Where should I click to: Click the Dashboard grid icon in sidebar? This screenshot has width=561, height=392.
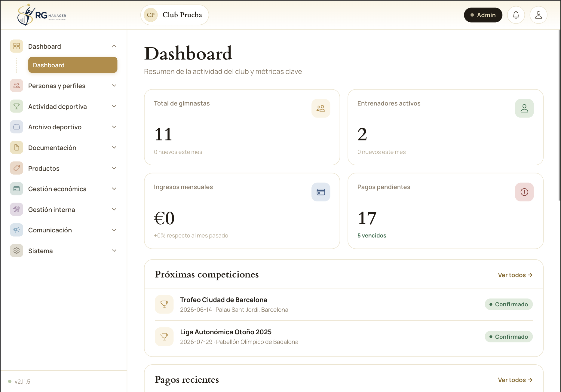click(x=17, y=46)
